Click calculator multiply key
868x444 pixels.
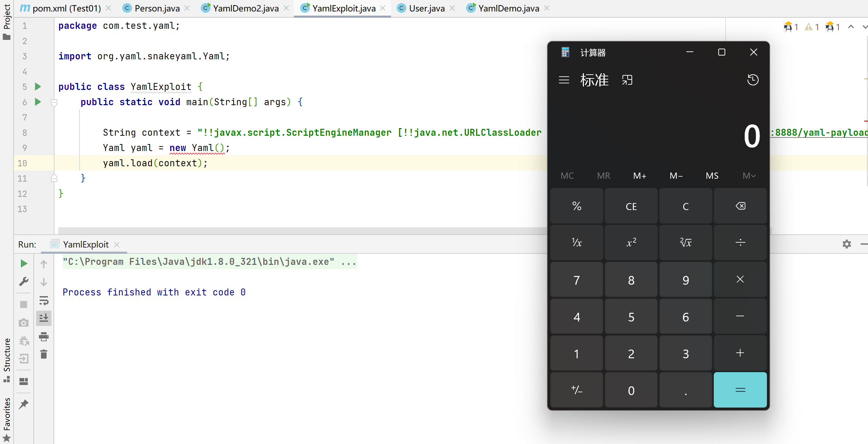point(740,279)
